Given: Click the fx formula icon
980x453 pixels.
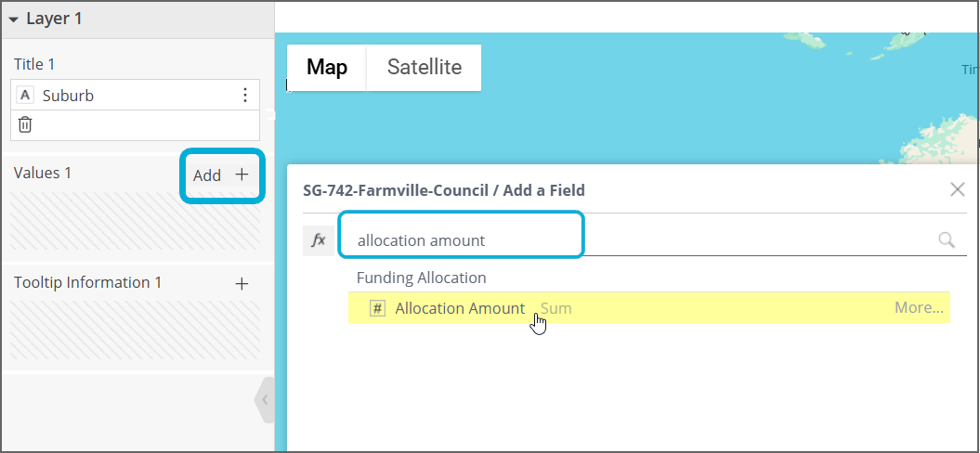Looking at the screenshot, I should 318,240.
